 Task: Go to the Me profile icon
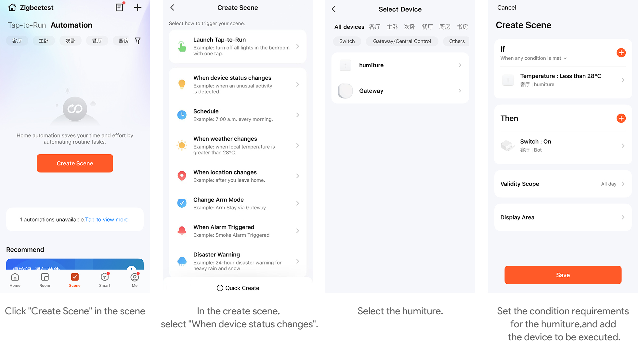pos(135,279)
